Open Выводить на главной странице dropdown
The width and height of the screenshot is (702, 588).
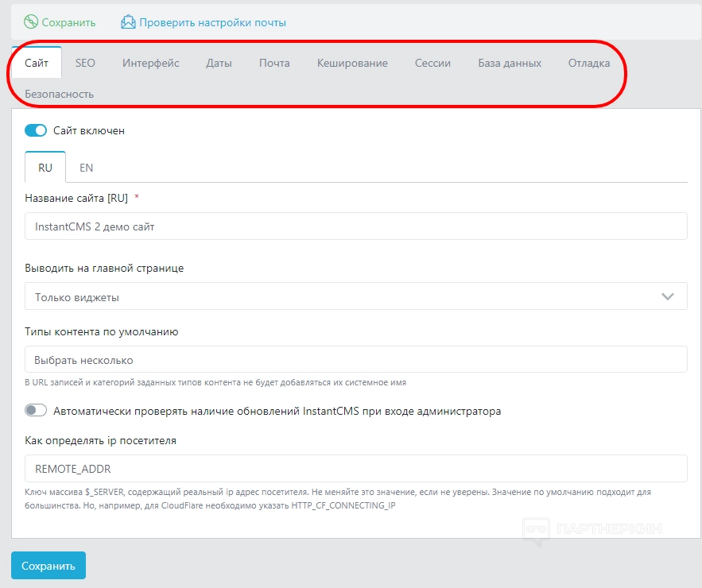(x=356, y=296)
